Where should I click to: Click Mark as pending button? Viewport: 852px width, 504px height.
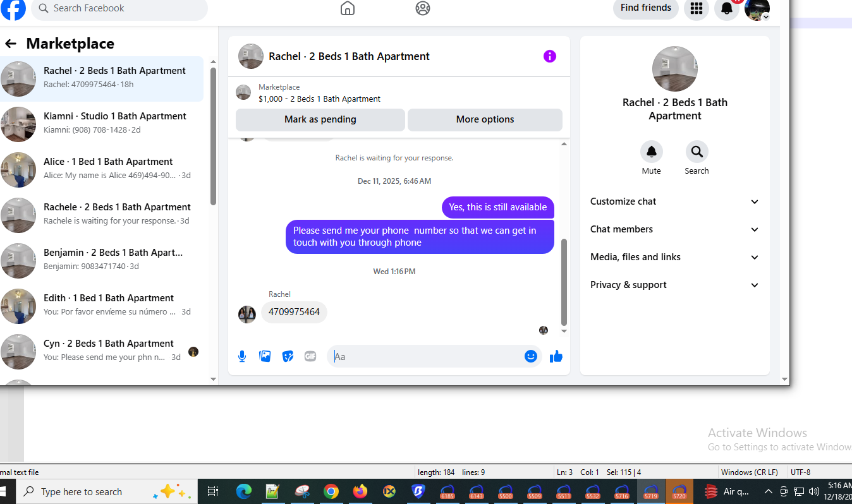pyautogui.click(x=320, y=119)
